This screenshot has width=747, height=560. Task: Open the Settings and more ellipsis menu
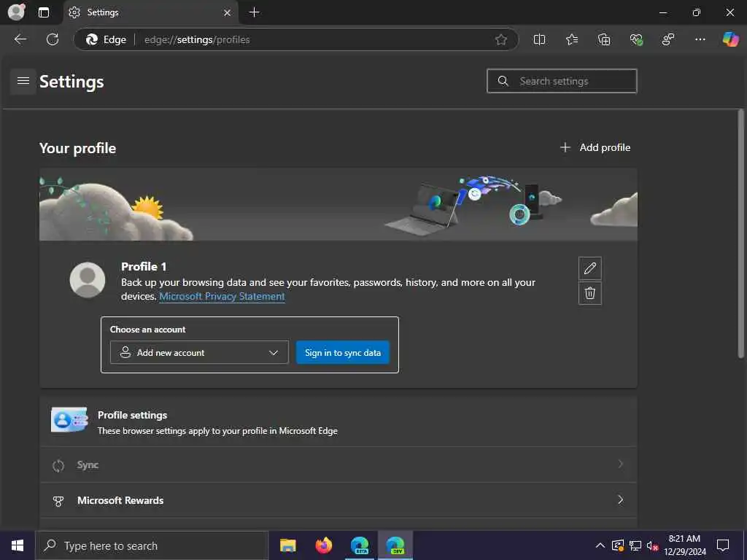click(x=700, y=39)
